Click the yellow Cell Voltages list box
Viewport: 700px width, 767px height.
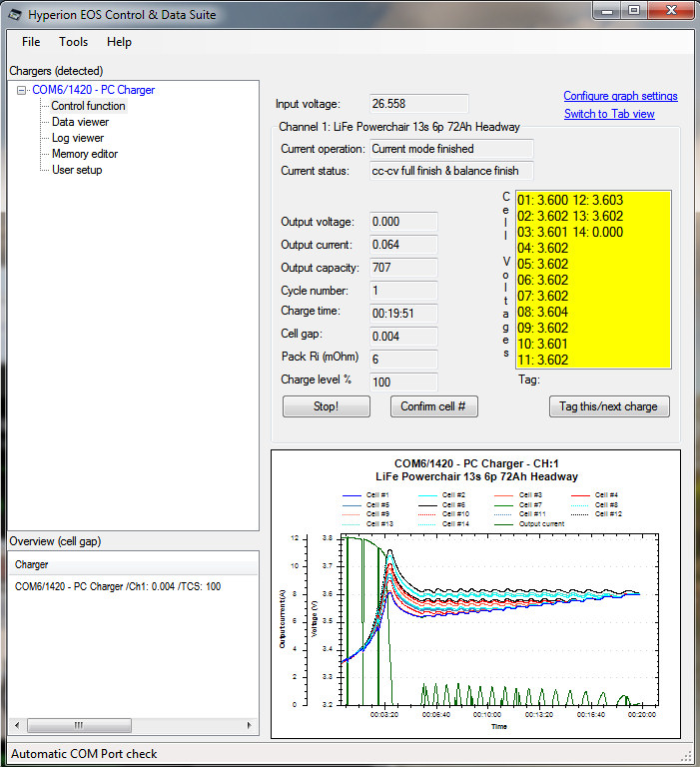point(586,280)
